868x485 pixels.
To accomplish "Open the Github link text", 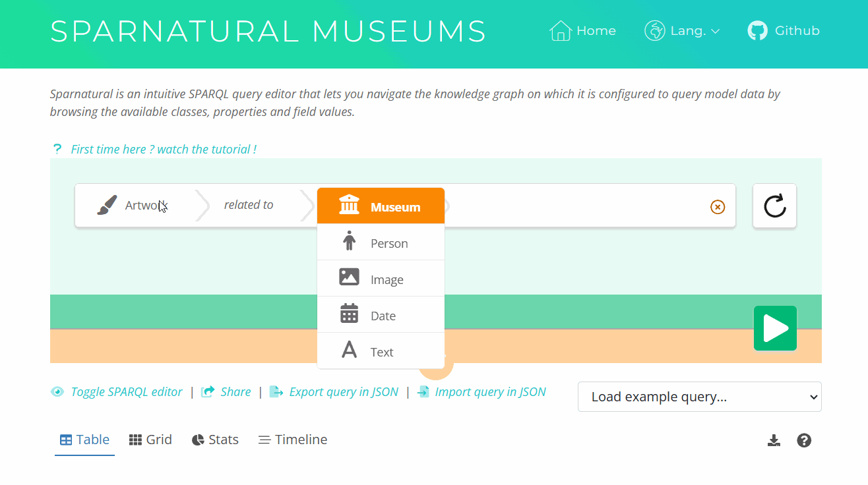I will click(797, 31).
